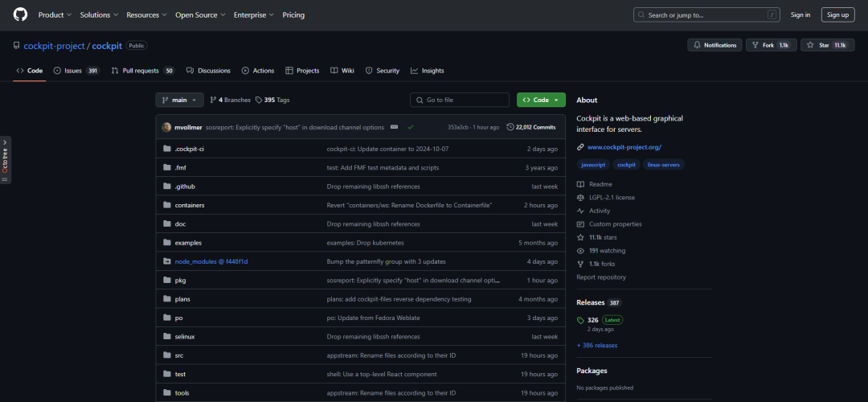Click the Notifications button
868x402 pixels.
pos(714,45)
